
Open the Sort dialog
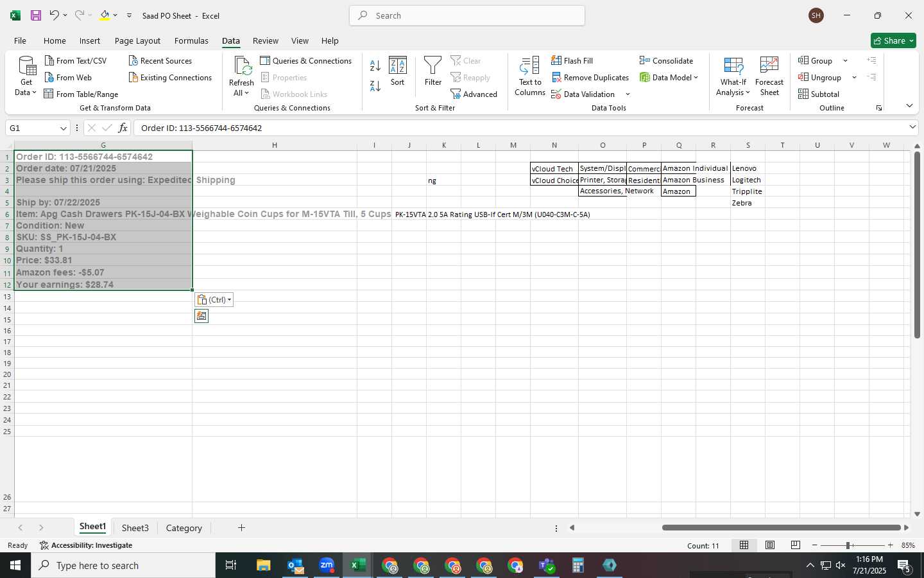[x=398, y=71]
